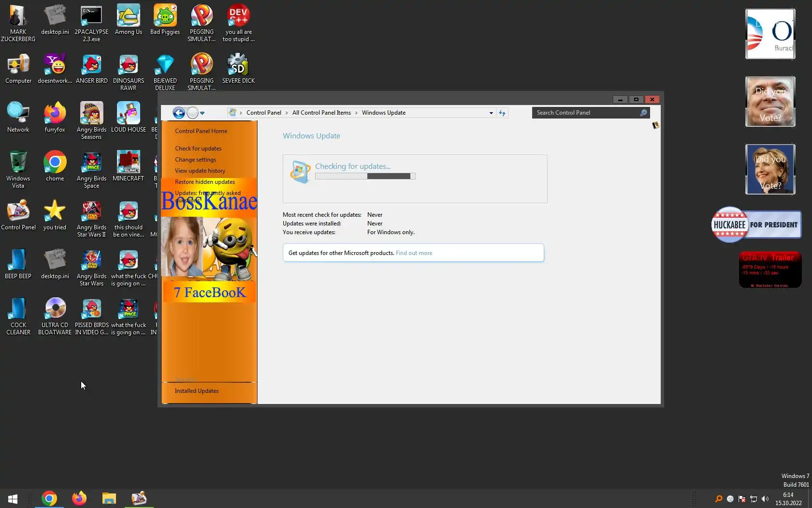Select the SEVERE DICK desktop icon

tap(238, 69)
